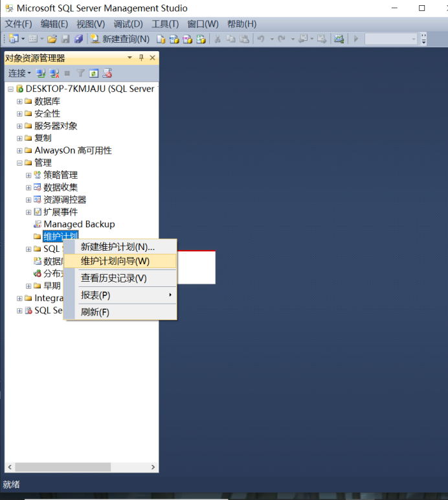448x500 pixels.
Task: Click the Filter funnel icon
Action: point(81,74)
